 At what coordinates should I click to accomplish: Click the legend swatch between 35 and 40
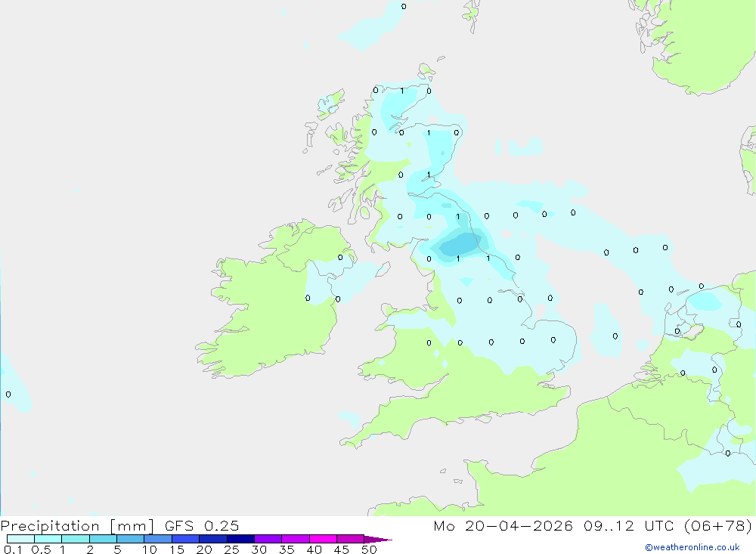tap(295, 539)
